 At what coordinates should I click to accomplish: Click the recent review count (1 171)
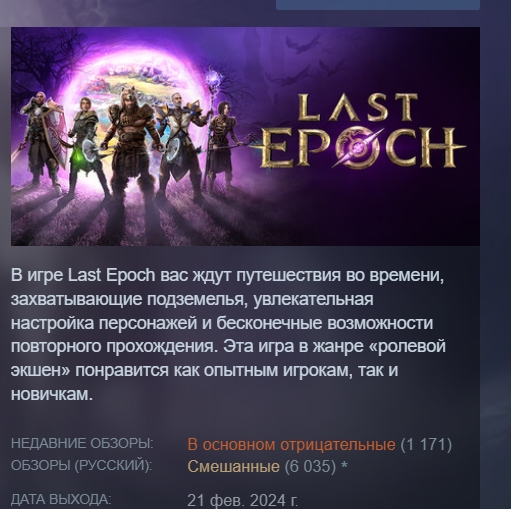[426, 444]
